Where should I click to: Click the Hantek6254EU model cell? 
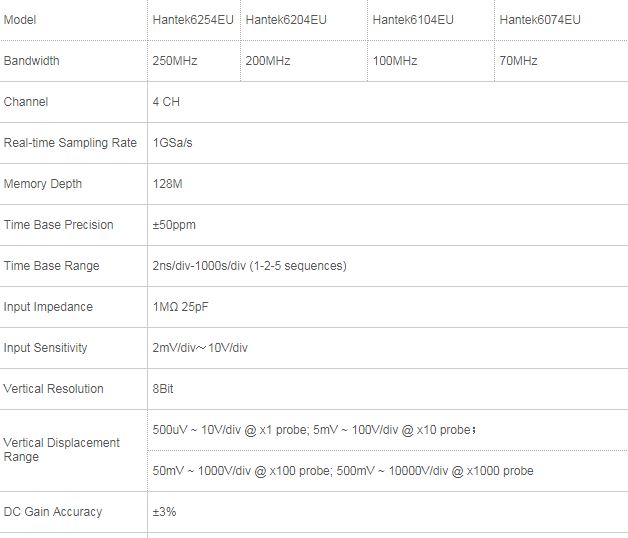click(194, 20)
